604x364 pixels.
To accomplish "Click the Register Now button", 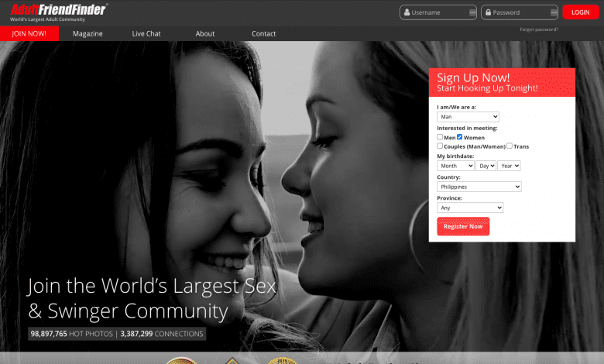I will point(463,226).
